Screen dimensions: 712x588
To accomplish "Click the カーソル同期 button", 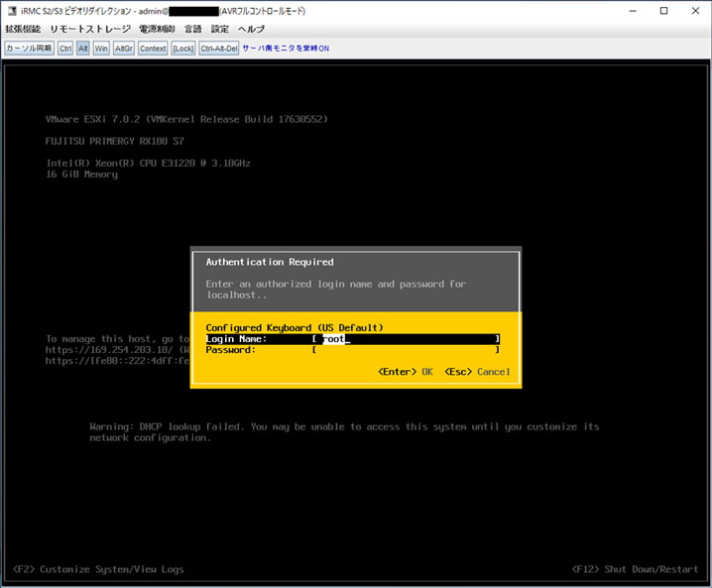I will 29,49.
